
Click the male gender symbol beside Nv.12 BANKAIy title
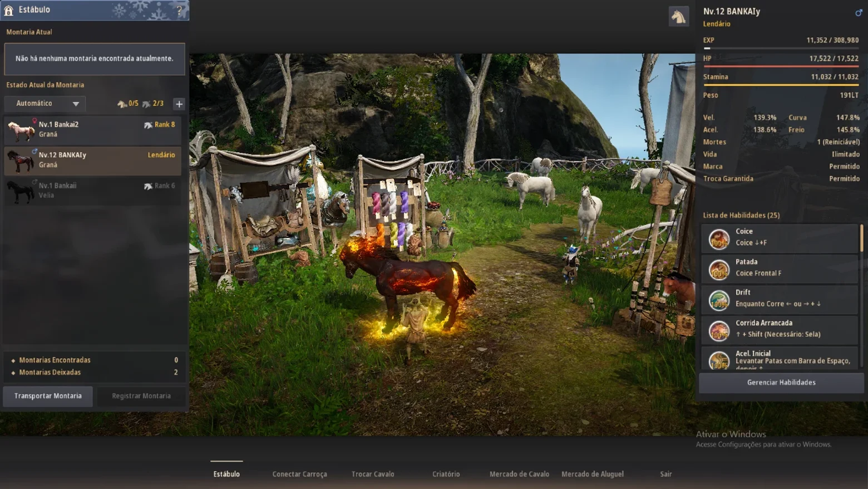point(859,12)
